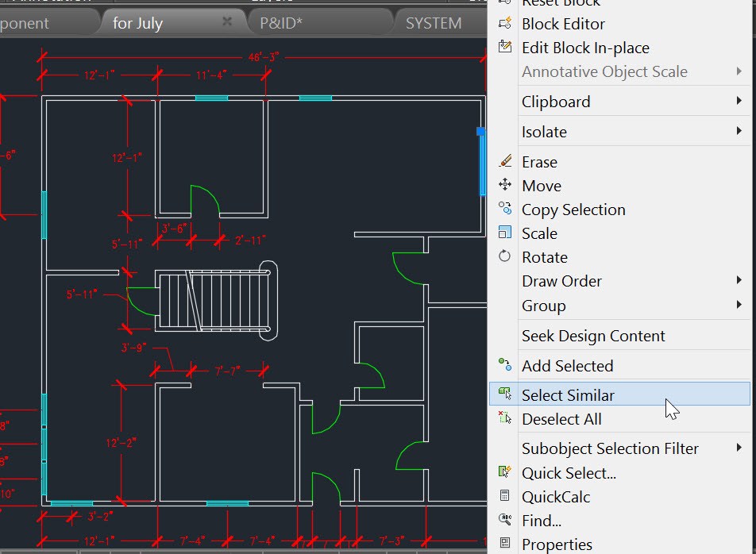
Task: Click the Find magnifier icon
Action: pyautogui.click(x=505, y=520)
